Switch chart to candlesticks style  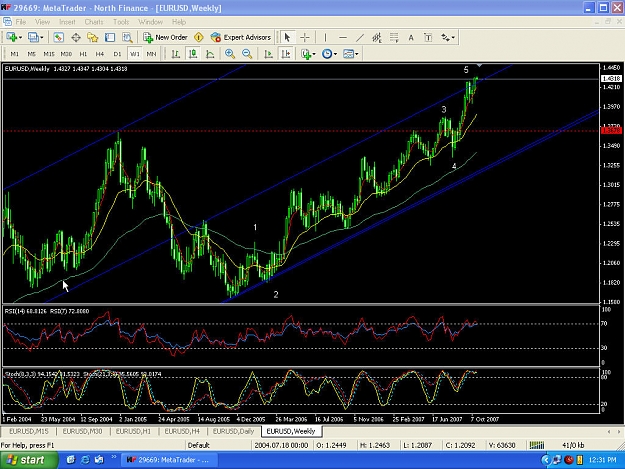[x=193, y=54]
